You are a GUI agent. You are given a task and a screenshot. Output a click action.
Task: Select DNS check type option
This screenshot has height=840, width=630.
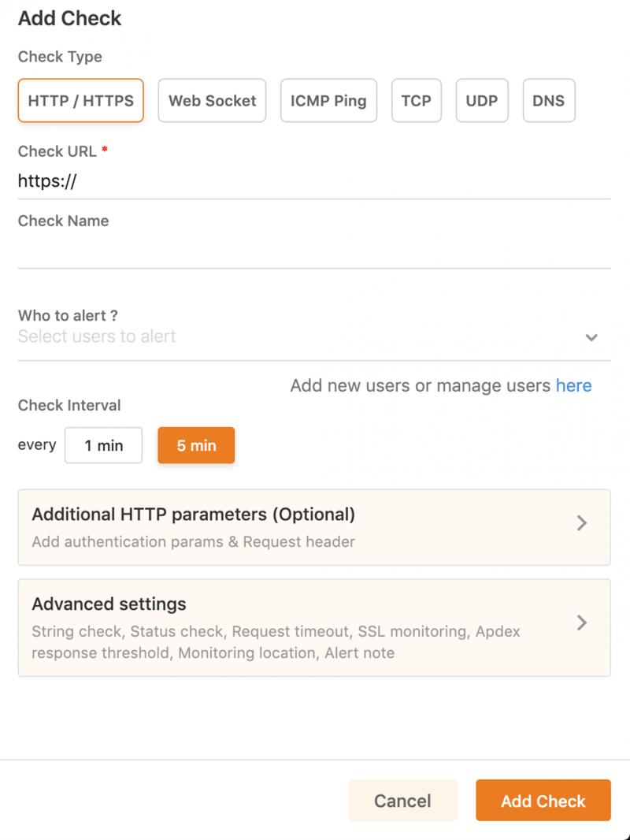pyautogui.click(x=549, y=101)
